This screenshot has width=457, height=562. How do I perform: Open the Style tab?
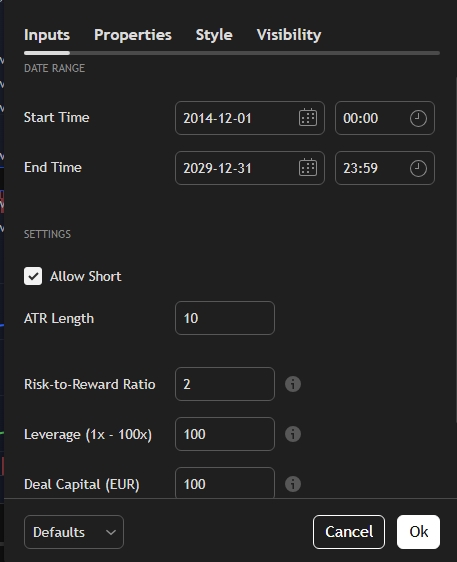click(x=214, y=35)
